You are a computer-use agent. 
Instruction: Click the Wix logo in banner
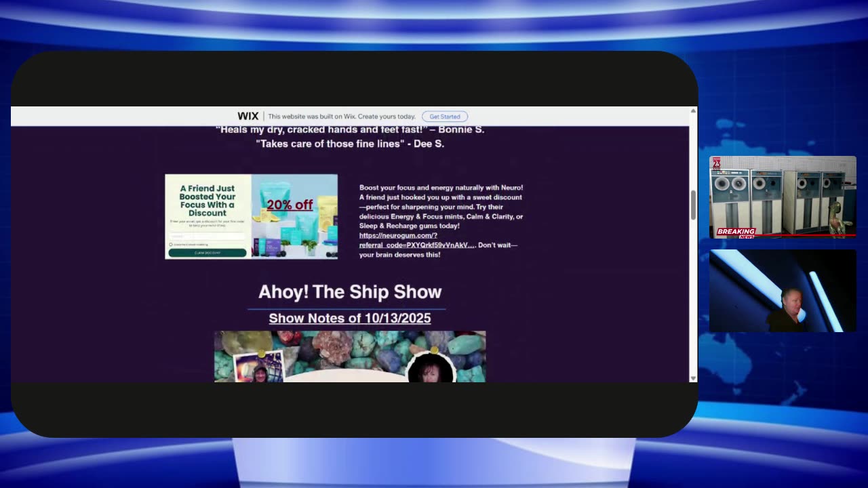tap(248, 117)
